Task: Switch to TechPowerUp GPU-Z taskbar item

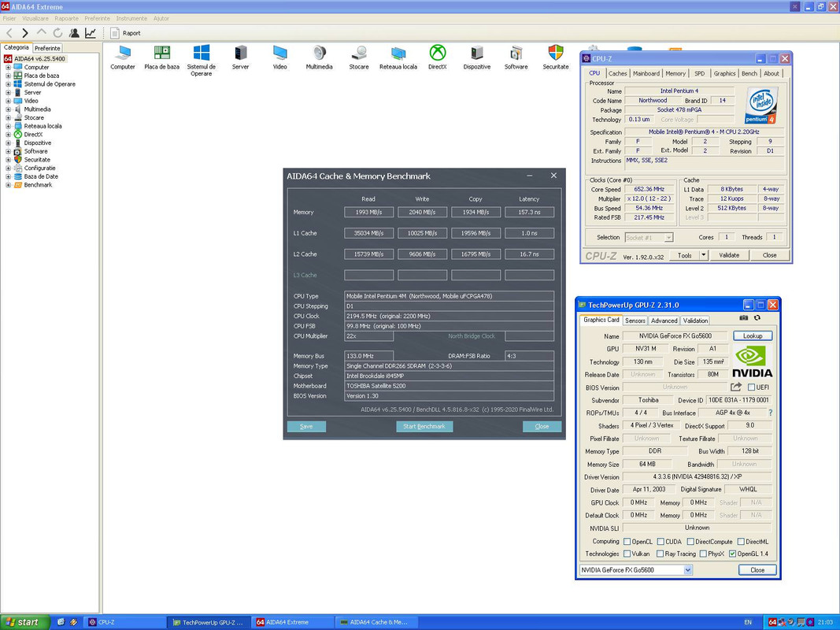Action: coord(209,622)
